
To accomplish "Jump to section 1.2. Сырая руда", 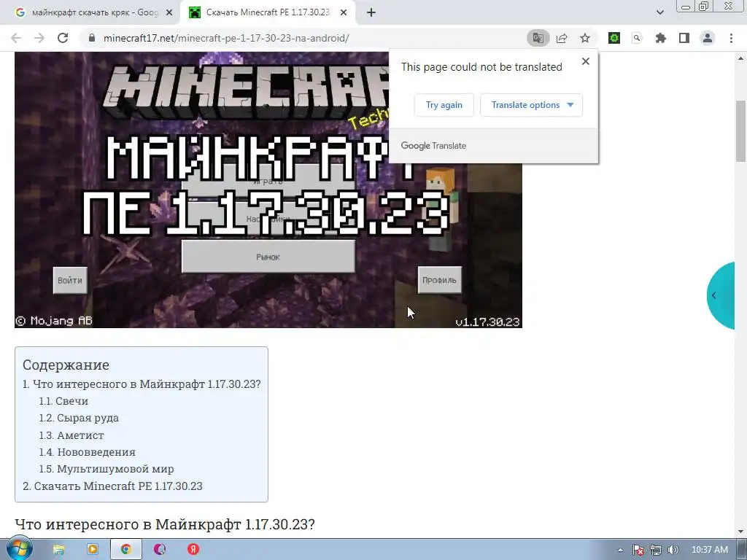I will pos(79,418).
